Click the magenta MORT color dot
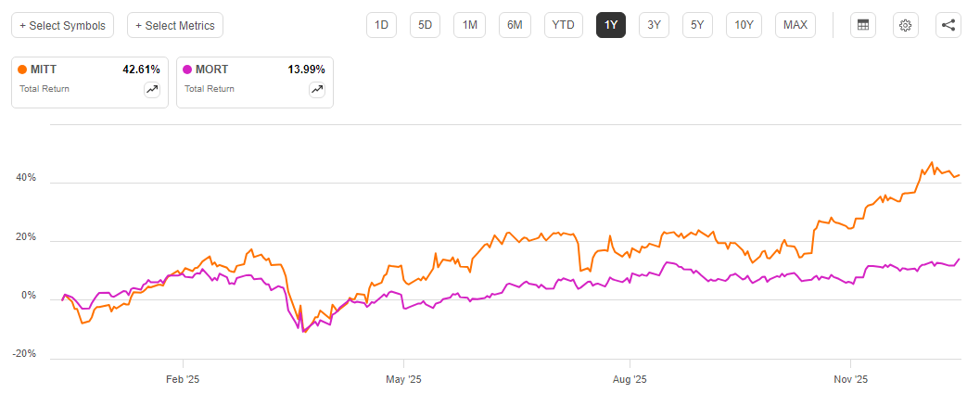This screenshot has height=406, width=980. tap(187, 70)
